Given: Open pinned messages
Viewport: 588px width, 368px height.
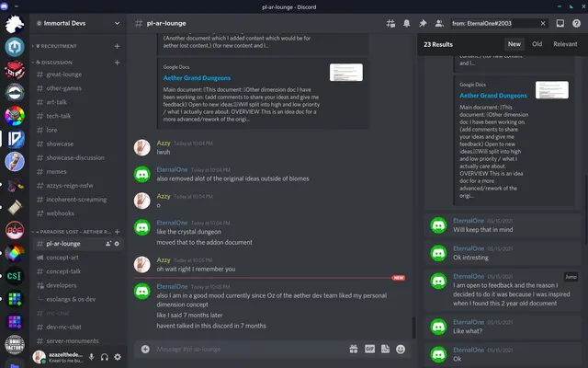Looking at the screenshot, I should (x=423, y=23).
